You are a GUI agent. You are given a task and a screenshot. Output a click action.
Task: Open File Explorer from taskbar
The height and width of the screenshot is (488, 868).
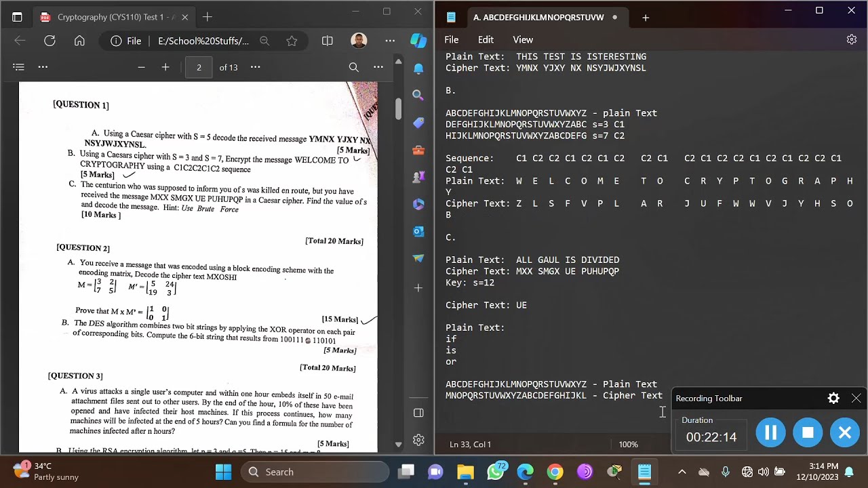pyautogui.click(x=465, y=472)
